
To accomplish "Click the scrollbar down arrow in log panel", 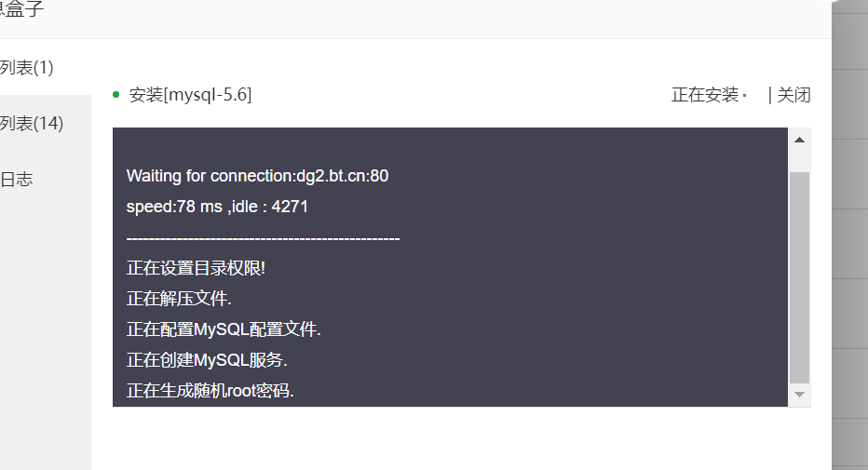I will click(799, 395).
